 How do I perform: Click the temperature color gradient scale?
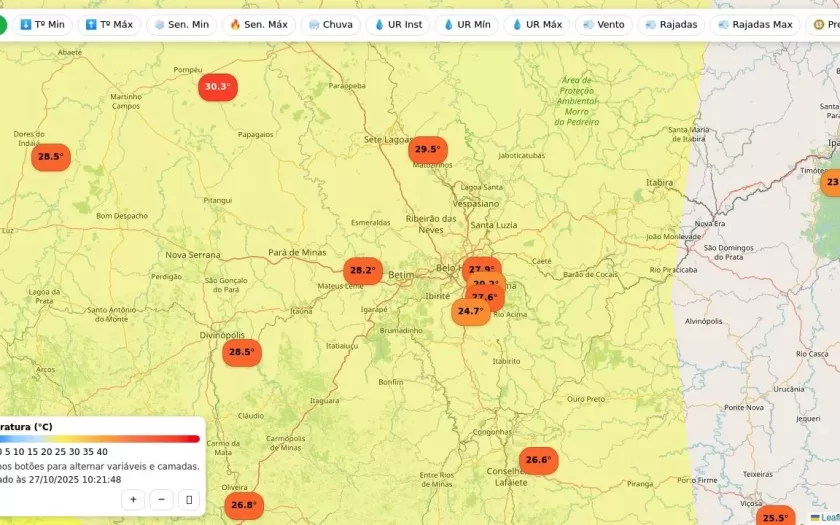click(x=100, y=438)
